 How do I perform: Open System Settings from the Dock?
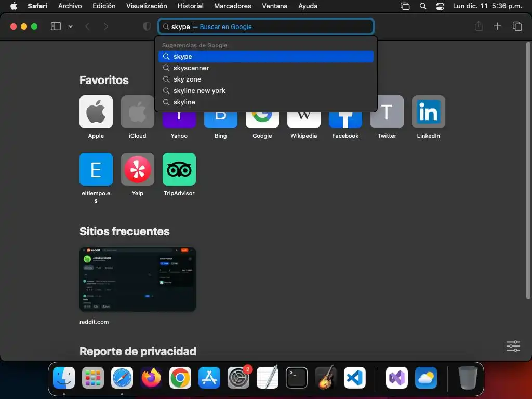pyautogui.click(x=238, y=378)
